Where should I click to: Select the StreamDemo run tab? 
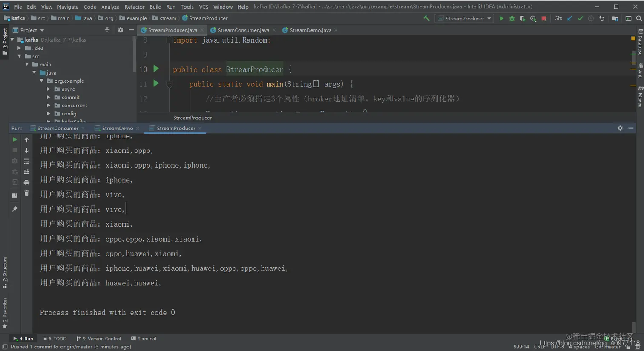tap(118, 128)
